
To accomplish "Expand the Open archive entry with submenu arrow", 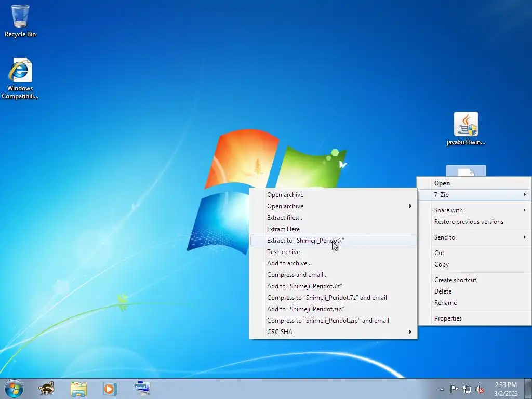I will click(x=333, y=206).
